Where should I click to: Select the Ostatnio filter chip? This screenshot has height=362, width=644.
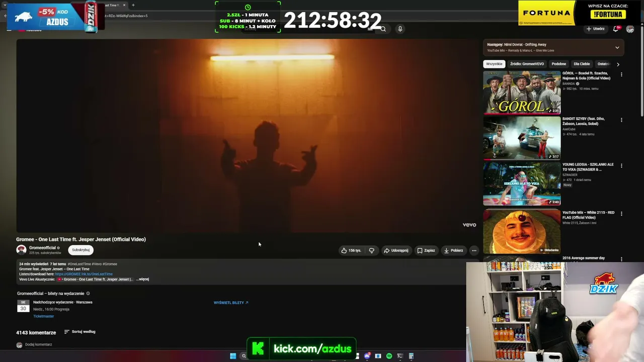coord(603,64)
